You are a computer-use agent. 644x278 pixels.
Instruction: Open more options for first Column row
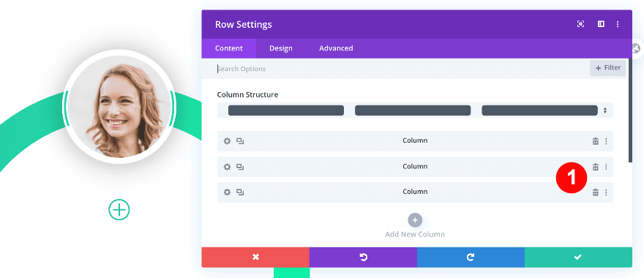coord(606,141)
